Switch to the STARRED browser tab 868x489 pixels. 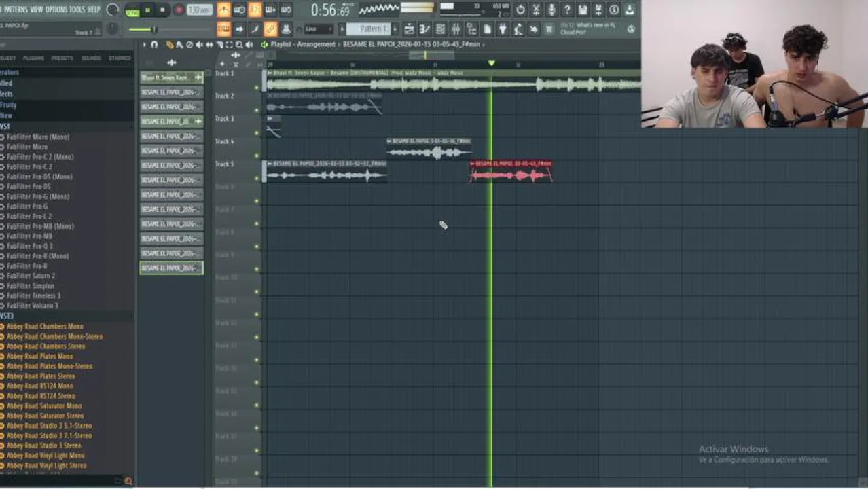click(120, 58)
